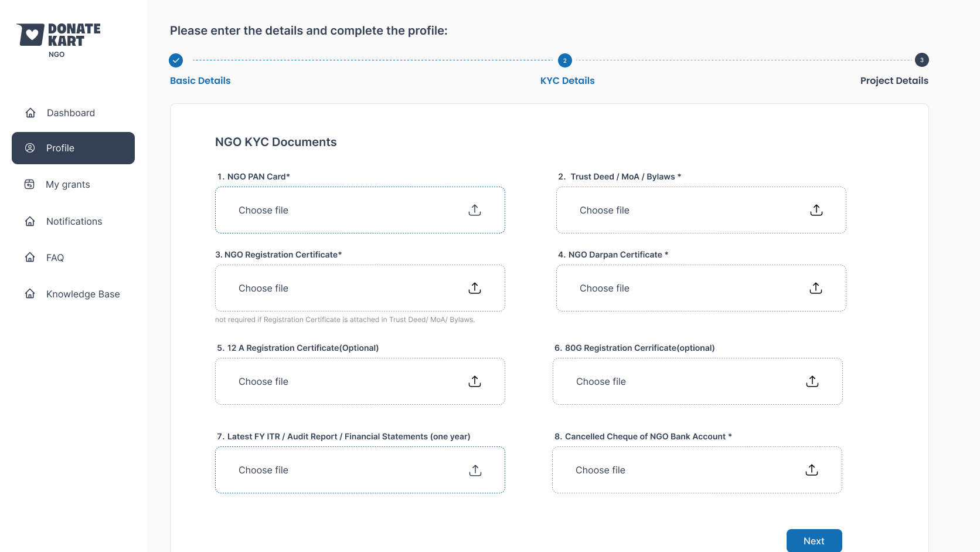Click upload icon for Cancelled Cheque
This screenshot has width=980, height=552.
click(x=812, y=470)
